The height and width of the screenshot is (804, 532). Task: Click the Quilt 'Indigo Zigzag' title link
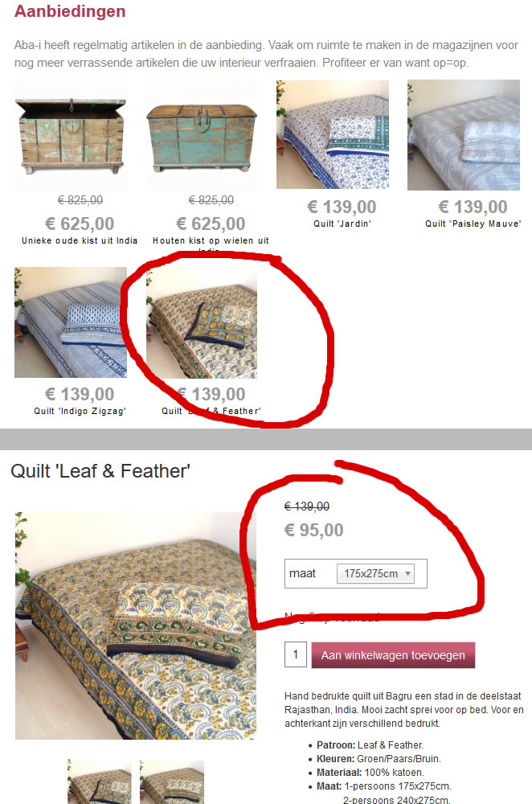click(x=80, y=411)
